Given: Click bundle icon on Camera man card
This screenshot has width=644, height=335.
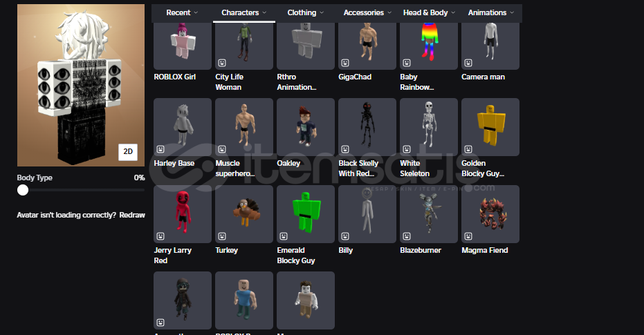Looking at the screenshot, I should point(468,63).
